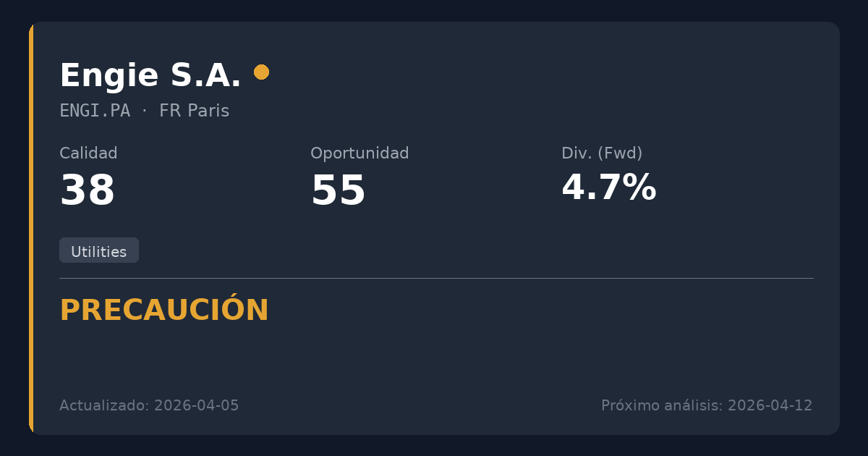
Task: Click the FR Paris exchange label
Action: (194, 111)
